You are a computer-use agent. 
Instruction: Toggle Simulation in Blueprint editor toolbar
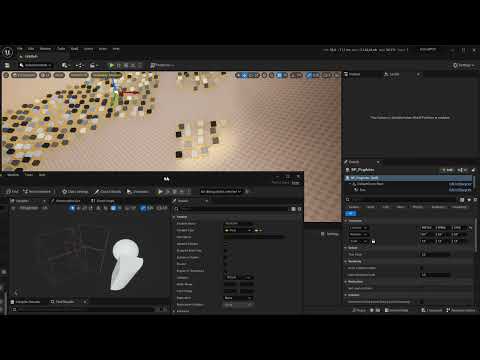tap(137, 192)
